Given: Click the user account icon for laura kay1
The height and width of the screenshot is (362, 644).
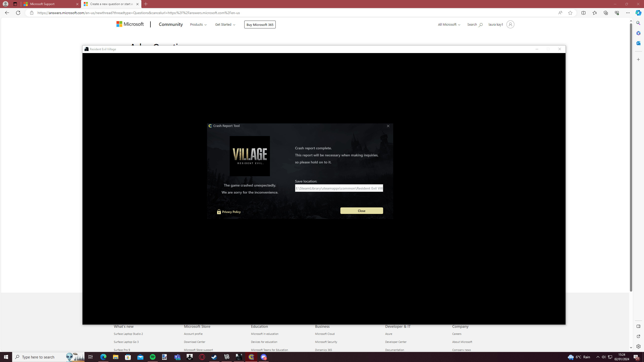Looking at the screenshot, I should (510, 24).
